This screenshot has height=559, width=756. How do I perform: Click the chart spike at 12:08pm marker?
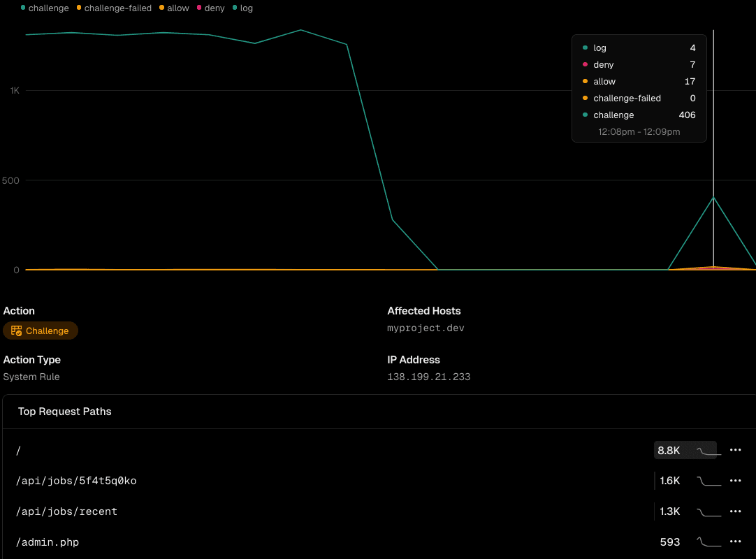coord(713,198)
